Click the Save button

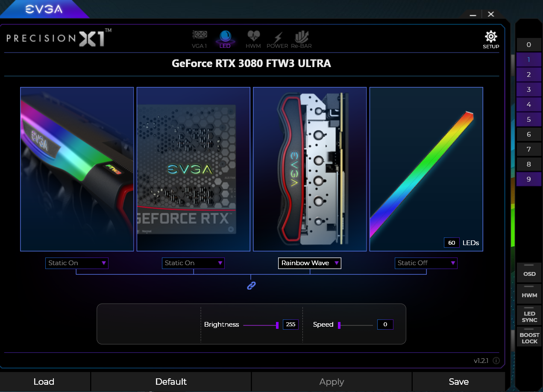459,382
